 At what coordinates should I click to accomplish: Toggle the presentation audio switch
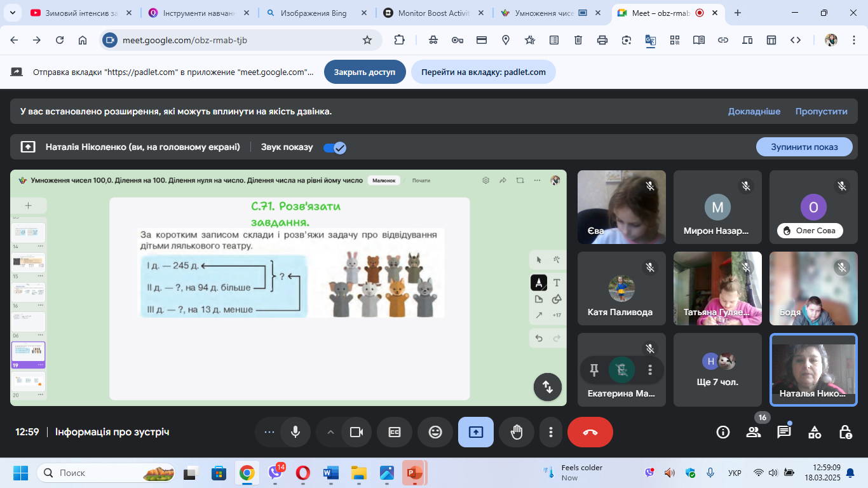pyautogui.click(x=334, y=147)
